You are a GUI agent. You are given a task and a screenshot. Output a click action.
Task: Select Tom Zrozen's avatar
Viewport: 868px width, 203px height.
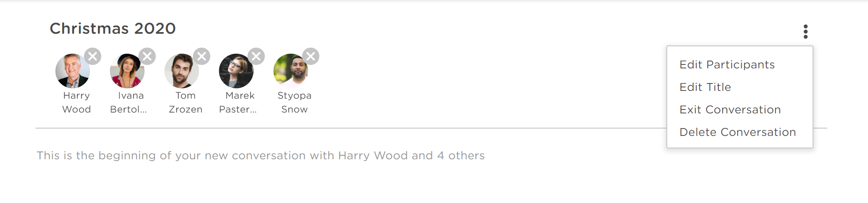pyautogui.click(x=182, y=71)
